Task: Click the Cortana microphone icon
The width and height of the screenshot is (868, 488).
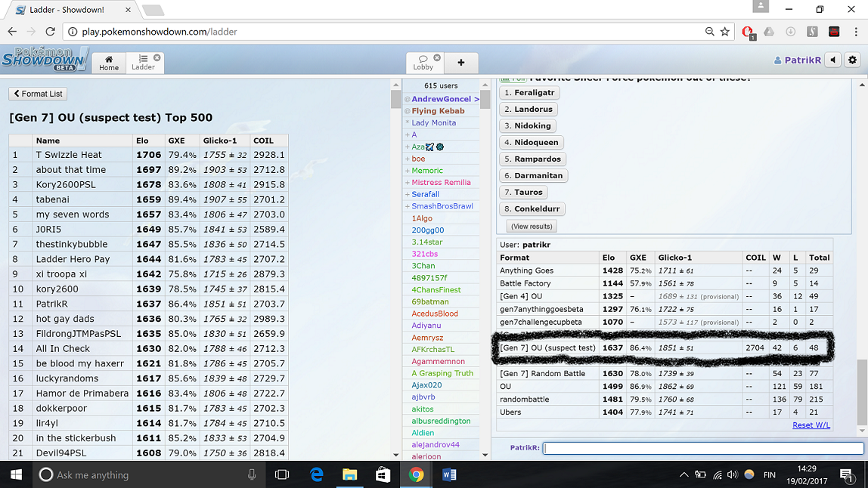Action: 252,474
